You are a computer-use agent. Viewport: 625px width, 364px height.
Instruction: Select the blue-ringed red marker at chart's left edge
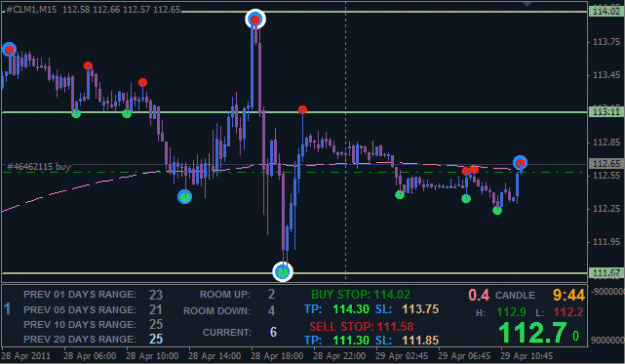9,49
